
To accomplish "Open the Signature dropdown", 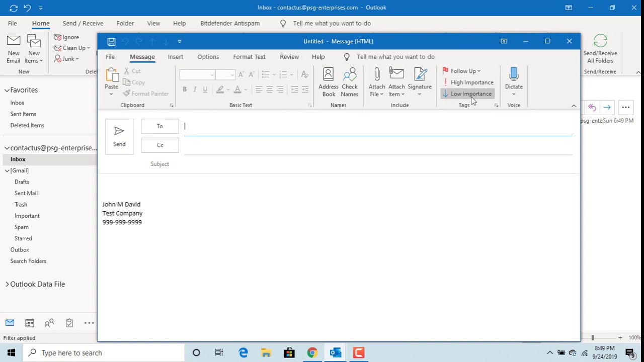I will click(420, 82).
